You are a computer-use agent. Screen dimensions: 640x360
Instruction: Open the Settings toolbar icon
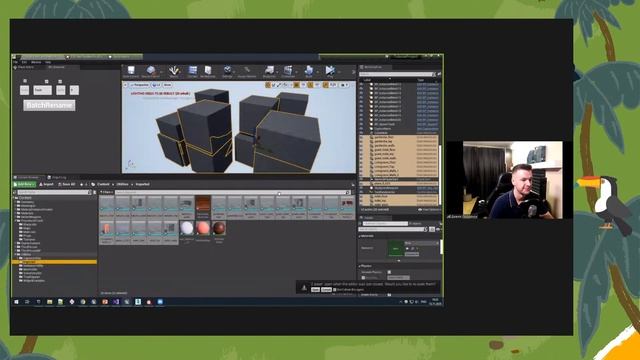coord(227,71)
